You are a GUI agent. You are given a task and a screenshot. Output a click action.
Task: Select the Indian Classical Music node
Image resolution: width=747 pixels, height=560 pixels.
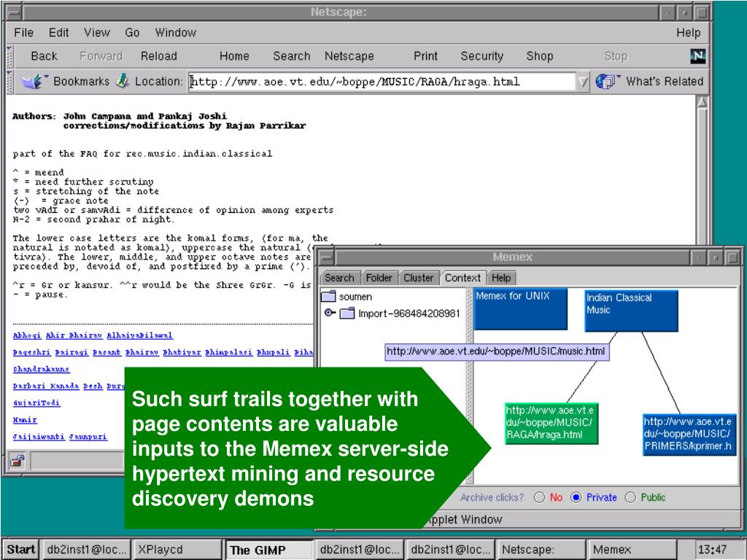tap(631, 311)
